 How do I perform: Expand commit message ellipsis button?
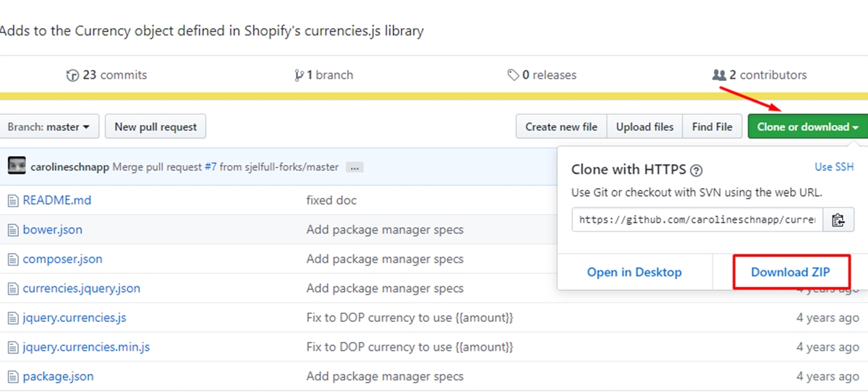[354, 167]
